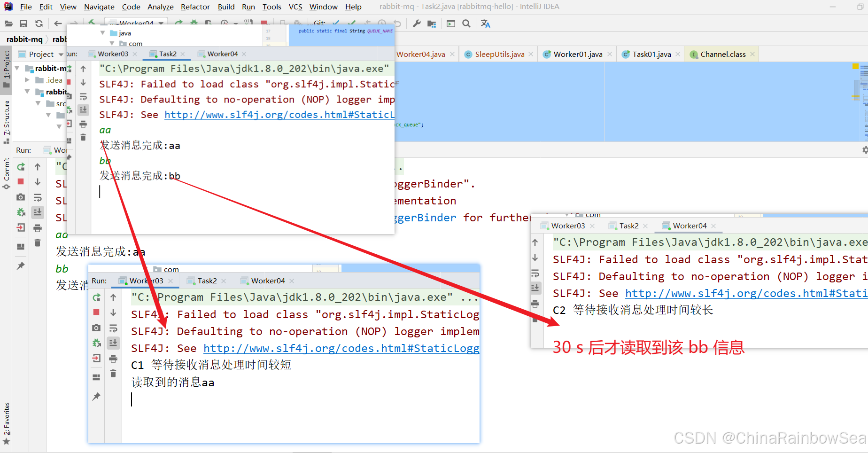
Task: Open the VCS menu
Action: [295, 7]
